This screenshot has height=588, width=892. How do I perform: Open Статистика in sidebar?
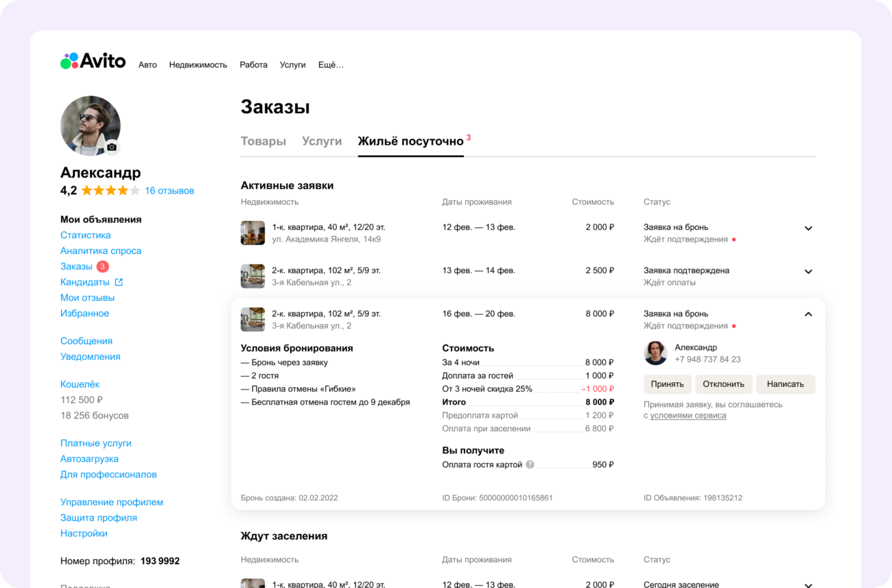tap(86, 235)
